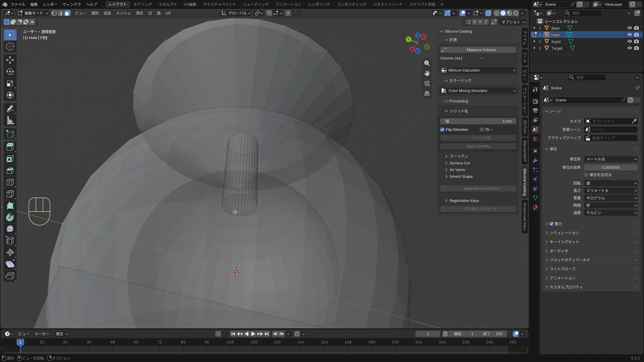Viewport: 644px width, 362px height.
Task: Click the timeline playhead at frame 1
Action: click(20, 342)
